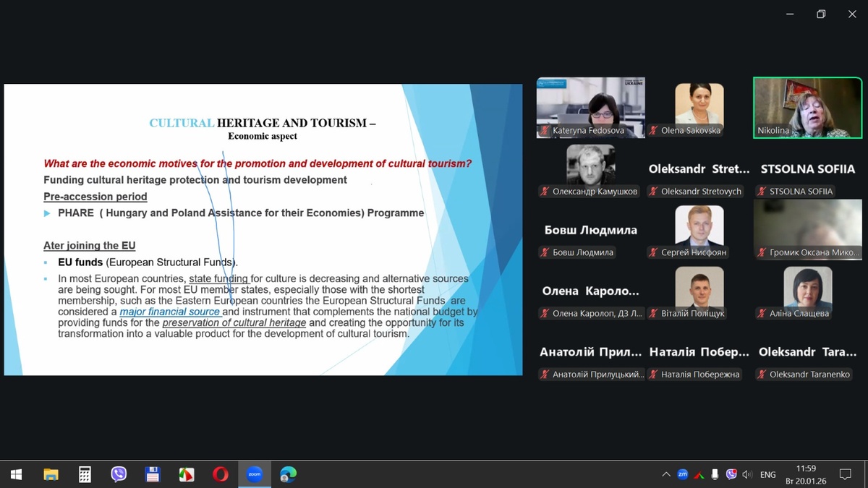Image resolution: width=868 pixels, height=488 pixels.
Task: Open the Calculator taskbar icon
Action: pos(85,474)
